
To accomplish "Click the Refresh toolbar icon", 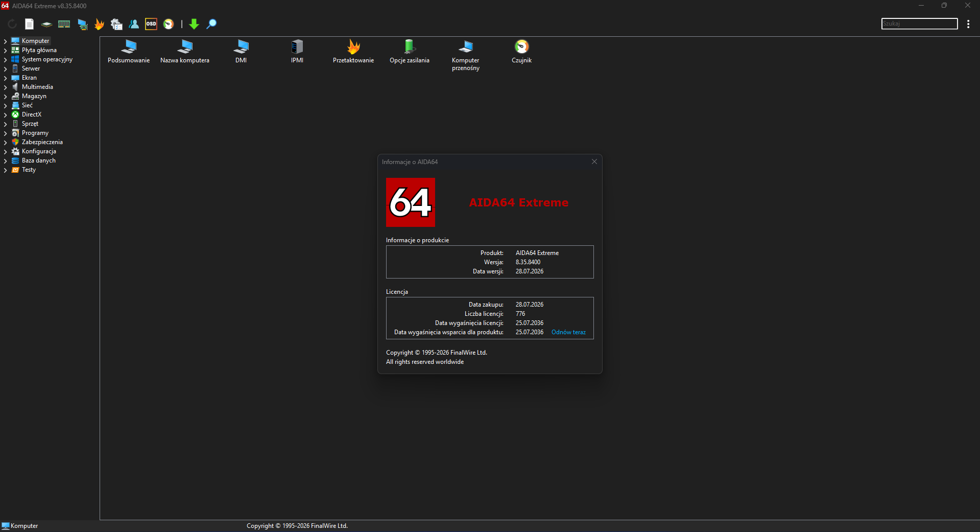I will pyautogui.click(x=12, y=24).
